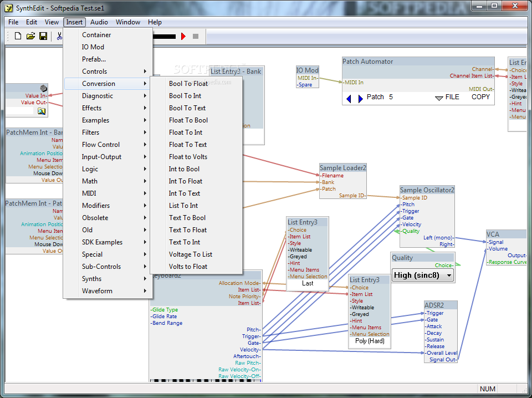
Task: Click the Filename pin on Sample Loader2
Action: coord(332,176)
